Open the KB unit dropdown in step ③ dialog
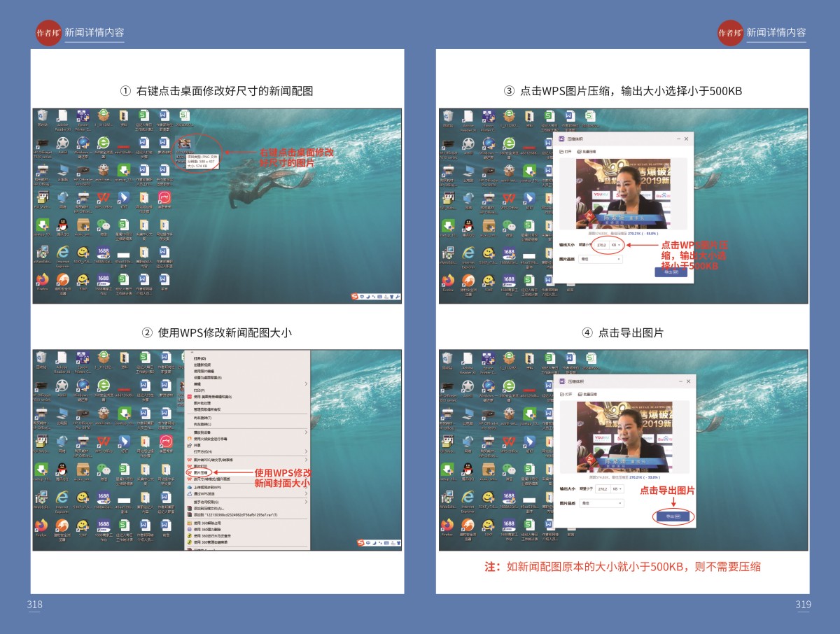This screenshot has width=840, height=634. point(616,245)
